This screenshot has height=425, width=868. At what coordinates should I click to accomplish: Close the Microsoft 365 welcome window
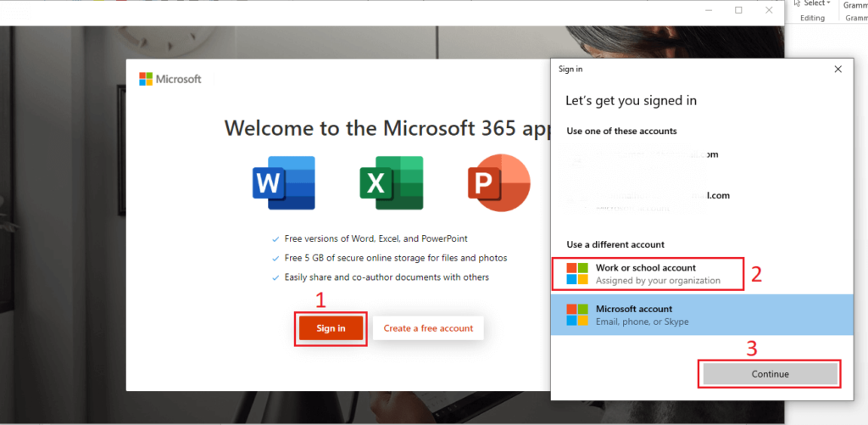click(x=769, y=10)
